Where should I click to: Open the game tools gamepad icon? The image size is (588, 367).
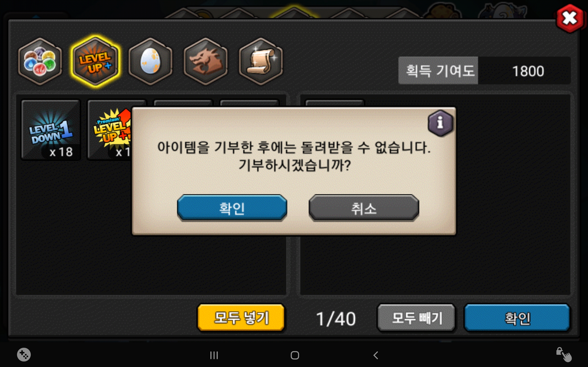pyautogui.click(x=24, y=355)
